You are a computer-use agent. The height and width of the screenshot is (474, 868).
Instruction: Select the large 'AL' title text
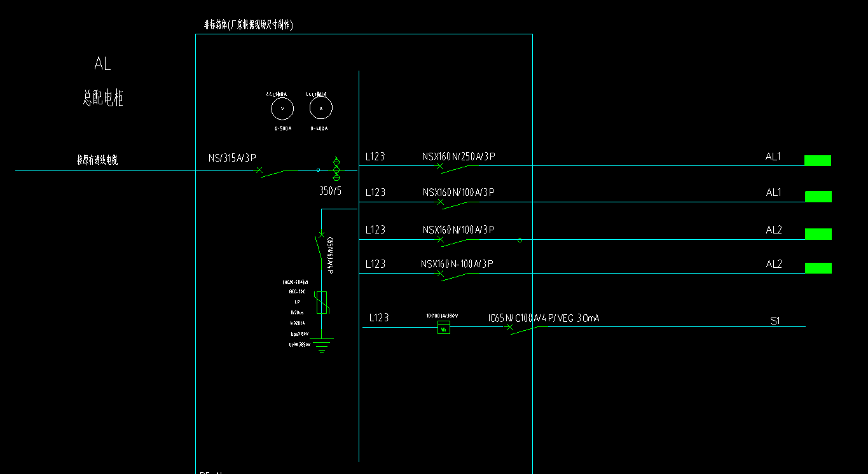click(x=102, y=64)
